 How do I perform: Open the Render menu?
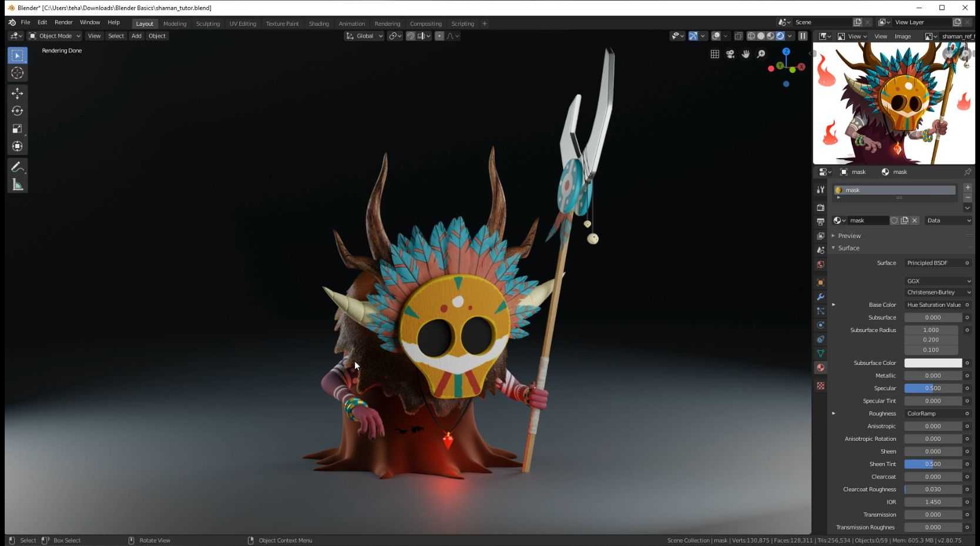click(63, 22)
